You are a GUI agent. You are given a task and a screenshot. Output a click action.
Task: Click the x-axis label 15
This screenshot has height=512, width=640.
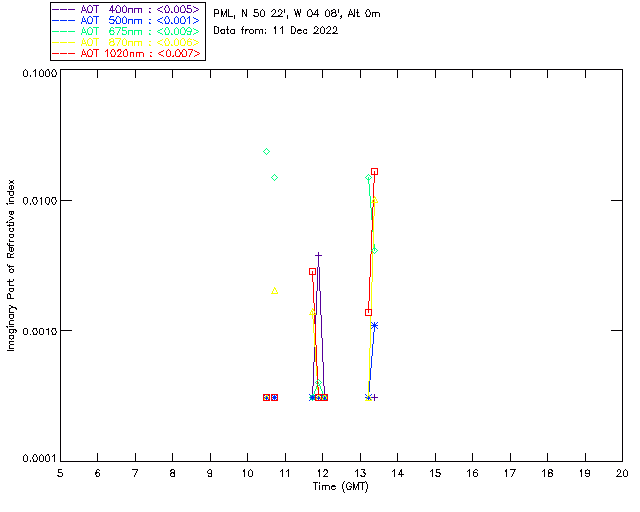[435, 473]
